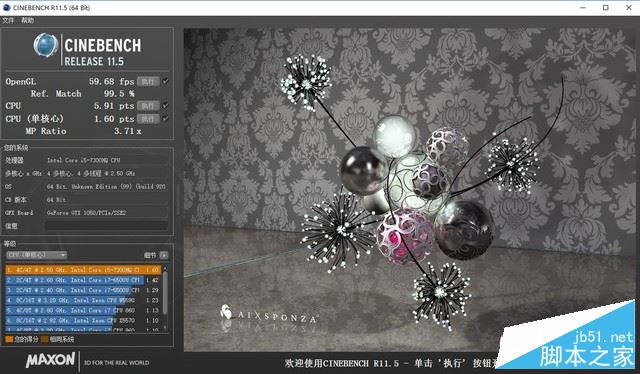This screenshot has width=640, height=374.
Task: Minimize the Cinebench window
Action: click(583, 7)
